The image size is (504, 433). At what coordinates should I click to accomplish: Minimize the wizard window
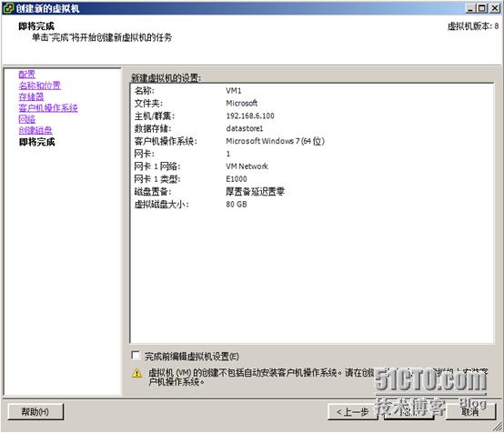(470, 8)
